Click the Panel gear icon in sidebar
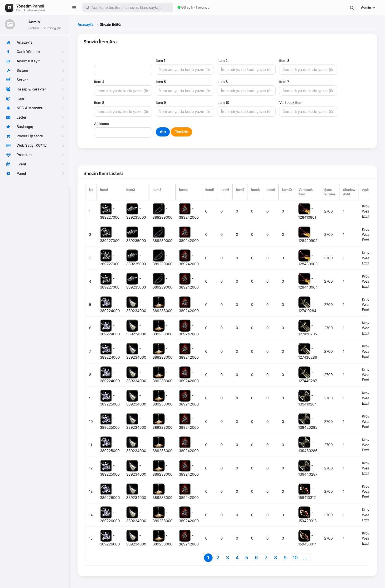 coord(8,174)
